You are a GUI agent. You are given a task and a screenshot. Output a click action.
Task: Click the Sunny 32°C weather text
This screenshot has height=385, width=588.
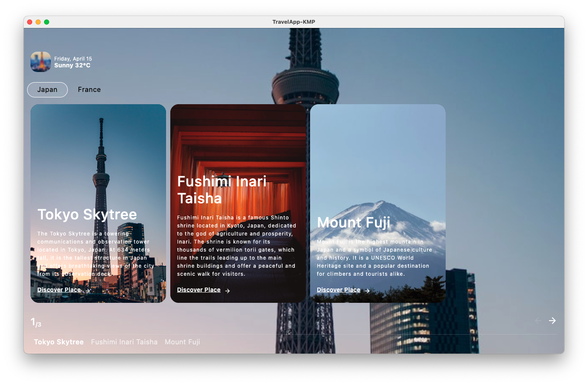coord(72,66)
